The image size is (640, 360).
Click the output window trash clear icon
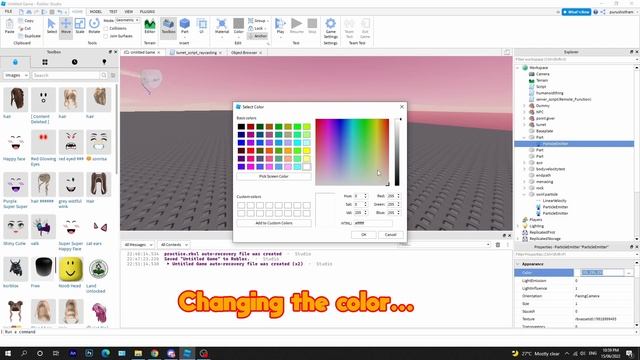tap(498, 244)
